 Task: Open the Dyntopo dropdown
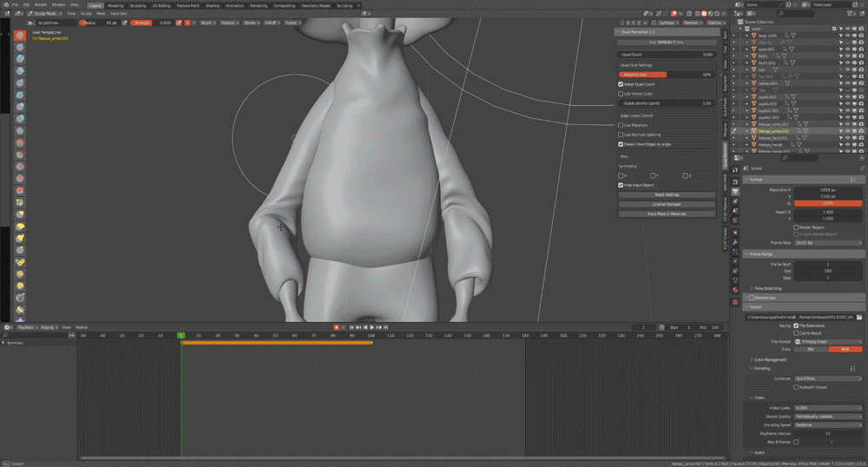pyautogui.click(x=667, y=23)
